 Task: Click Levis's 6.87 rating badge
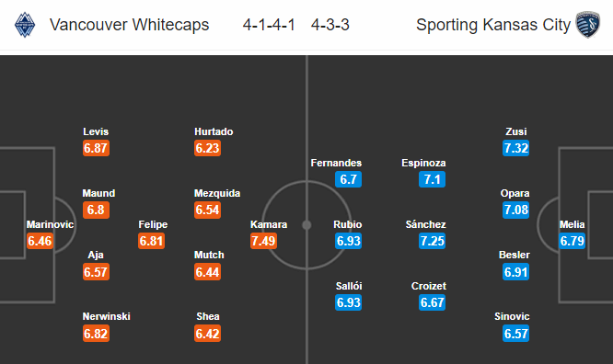click(96, 148)
